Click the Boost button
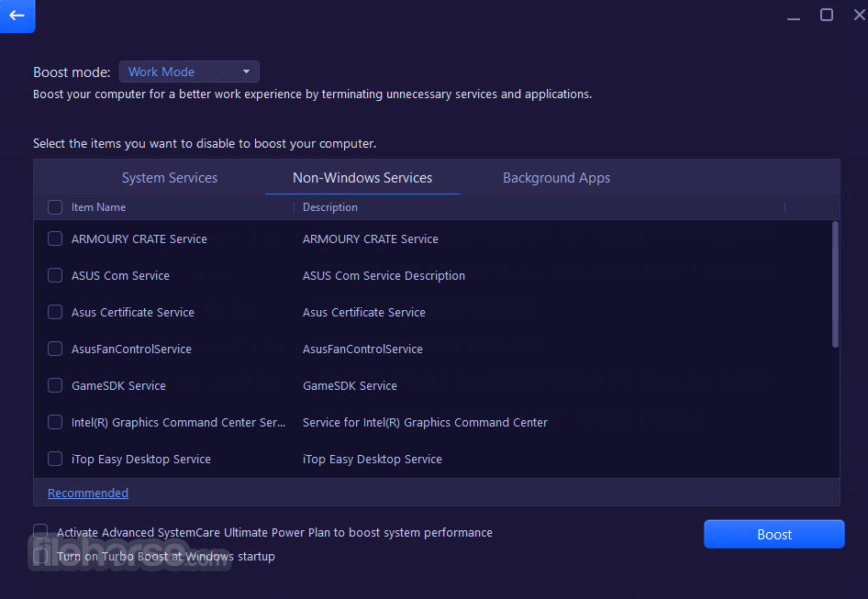 click(773, 534)
